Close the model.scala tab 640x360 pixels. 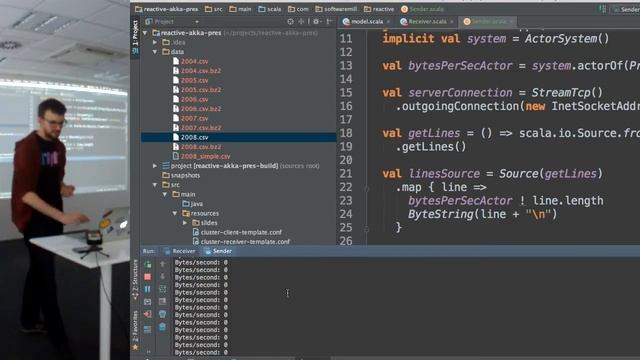point(388,21)
